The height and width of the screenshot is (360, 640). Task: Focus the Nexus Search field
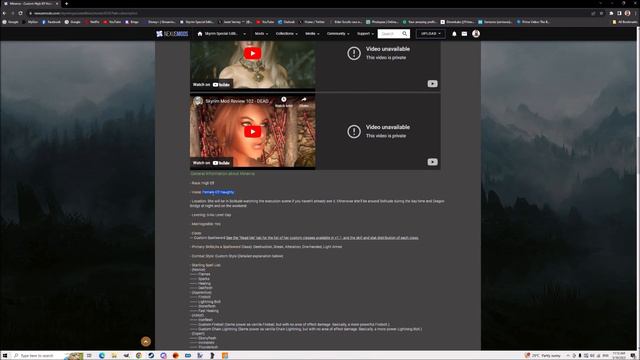coord(389,34)
